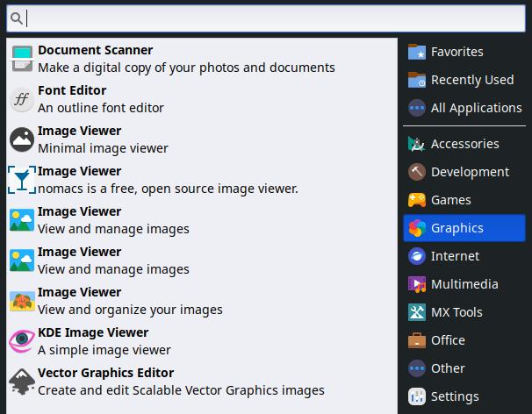Open the Recently Used category
532x414 pixels.
[471, 80]
